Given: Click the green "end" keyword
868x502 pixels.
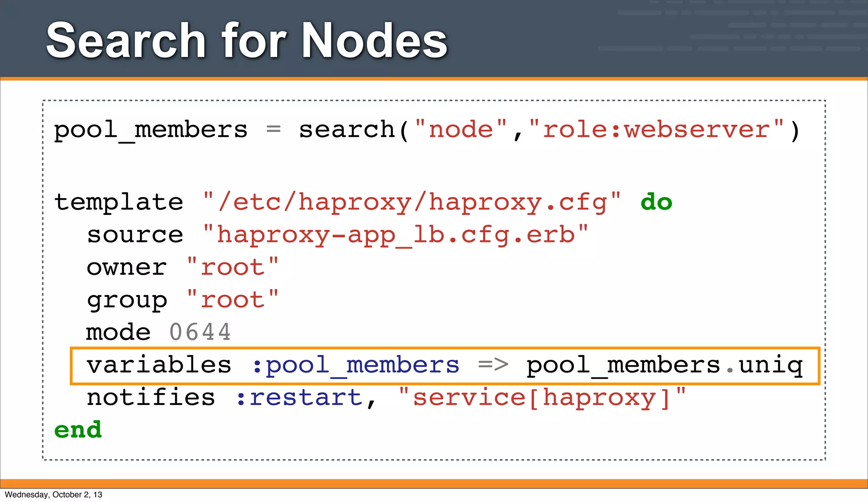Looking at the screenshot, I should click(78, 430).
